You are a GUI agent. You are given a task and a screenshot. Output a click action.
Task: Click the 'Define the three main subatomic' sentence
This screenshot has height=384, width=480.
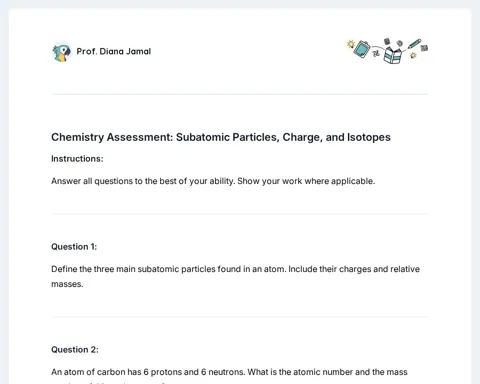click(x=235, y=269)
